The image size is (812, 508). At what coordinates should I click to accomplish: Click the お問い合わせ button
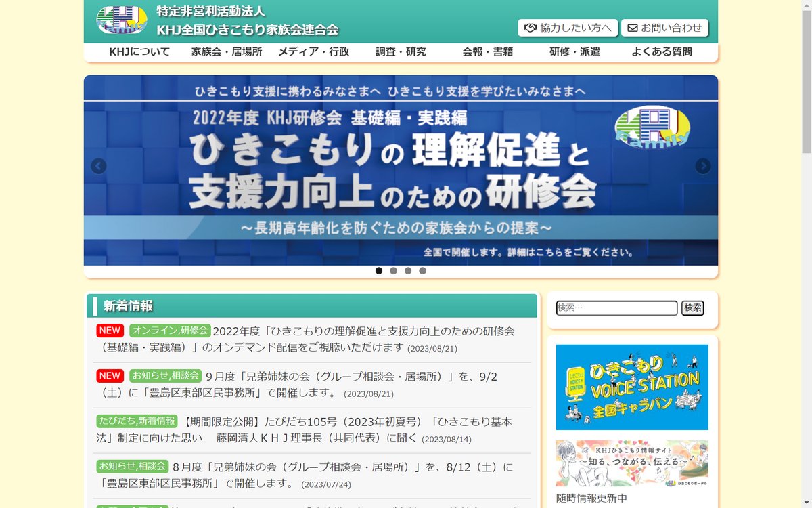[x=664, y=28]
